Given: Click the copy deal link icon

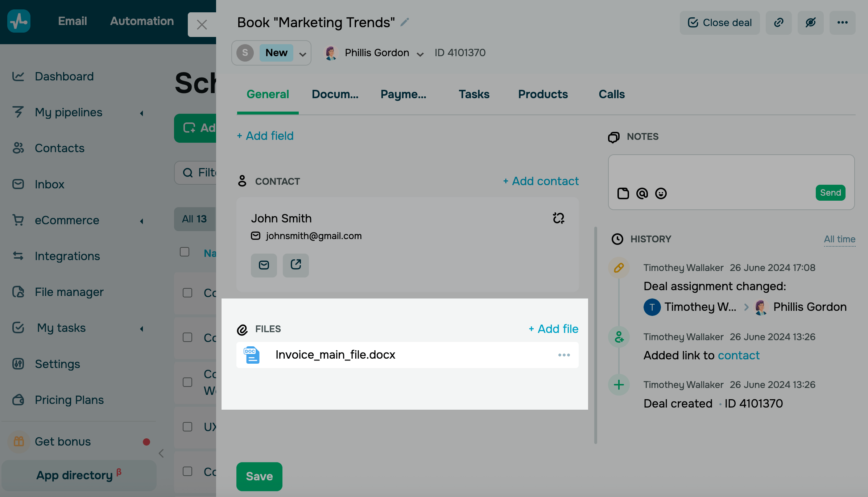Looking at the screenshot, I should pyautogui.click(x=778, y=23).
